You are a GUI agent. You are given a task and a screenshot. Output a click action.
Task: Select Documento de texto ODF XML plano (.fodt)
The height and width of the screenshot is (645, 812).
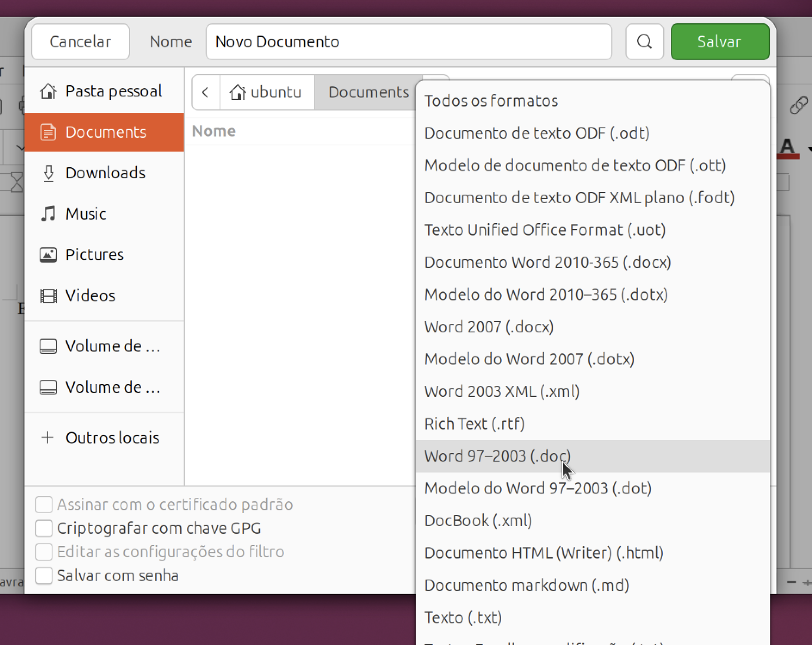click(x=592, y=198)
